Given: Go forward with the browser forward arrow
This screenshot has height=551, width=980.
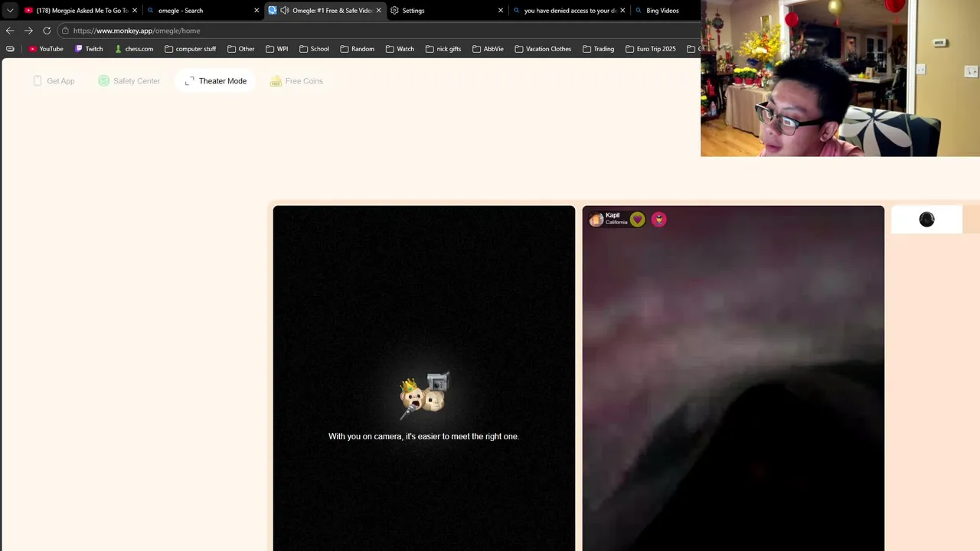Looking at the screenshot, I should click(x=28, y=31).
